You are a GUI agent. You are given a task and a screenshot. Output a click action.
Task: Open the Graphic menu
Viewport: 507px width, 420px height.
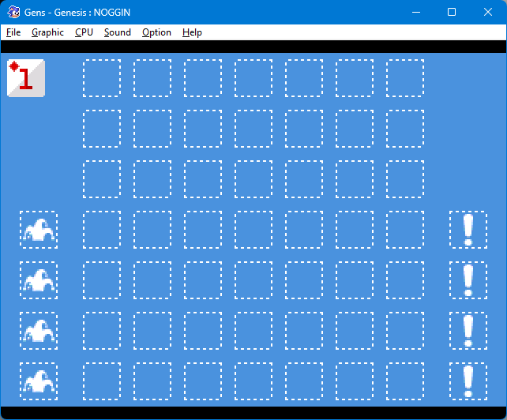47,32
